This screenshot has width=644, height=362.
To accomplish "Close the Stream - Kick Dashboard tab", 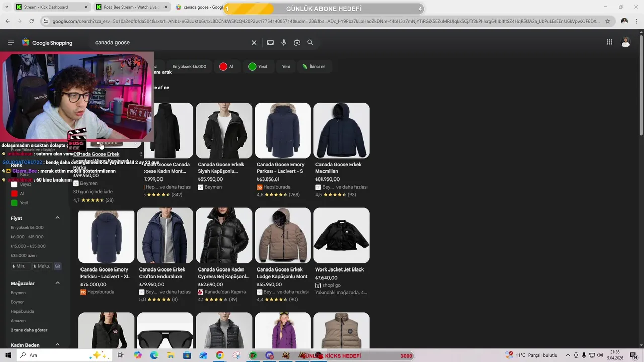I will click(x=86, y=7).
